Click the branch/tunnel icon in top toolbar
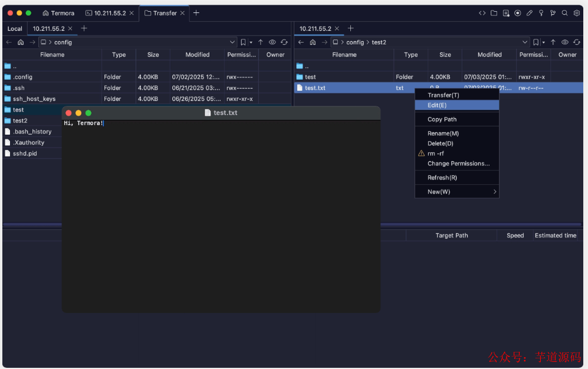 pyautogui.click(x=553, y=13)
